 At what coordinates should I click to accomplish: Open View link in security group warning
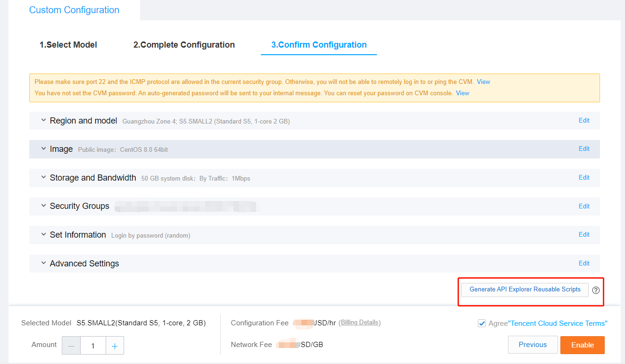pos(483,82)
